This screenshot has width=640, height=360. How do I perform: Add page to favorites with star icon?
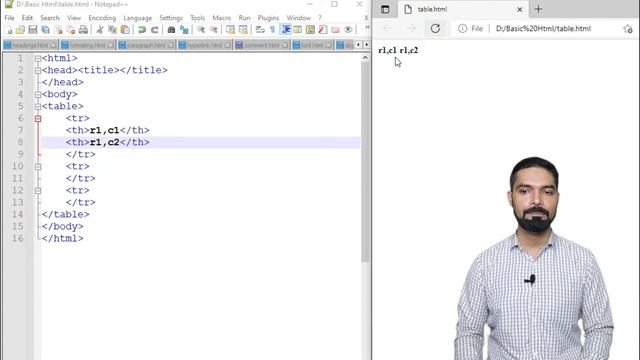628,29
